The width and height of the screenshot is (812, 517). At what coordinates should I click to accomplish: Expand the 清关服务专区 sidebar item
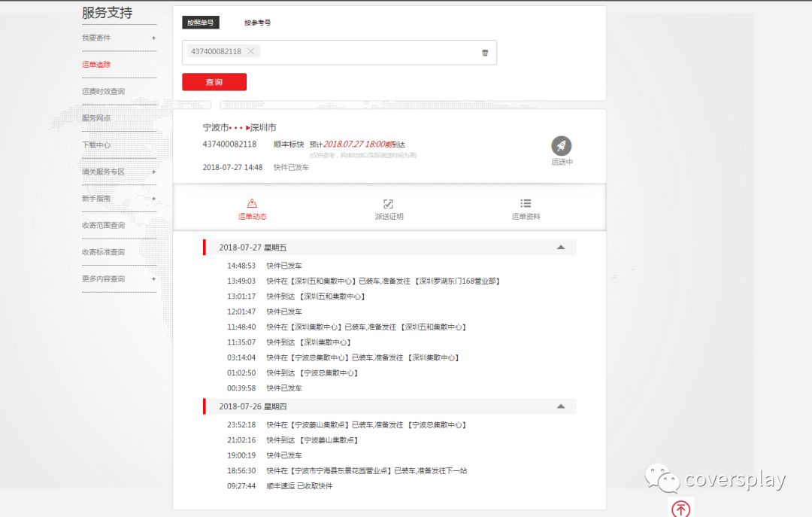point(154,172)
